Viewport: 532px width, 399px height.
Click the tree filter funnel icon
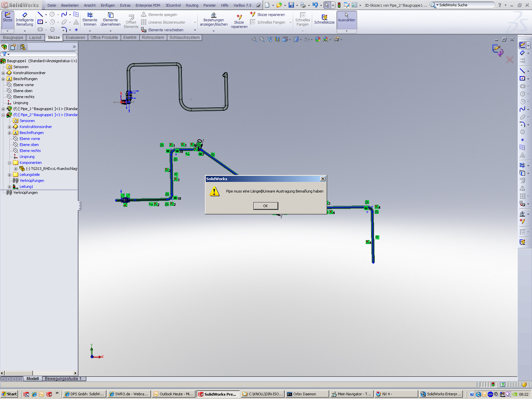pos(5,54)
